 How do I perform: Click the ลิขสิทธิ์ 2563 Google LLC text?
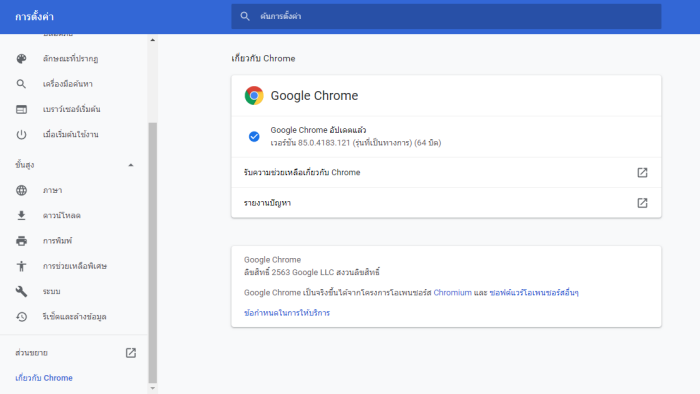[x=312, y=272]
